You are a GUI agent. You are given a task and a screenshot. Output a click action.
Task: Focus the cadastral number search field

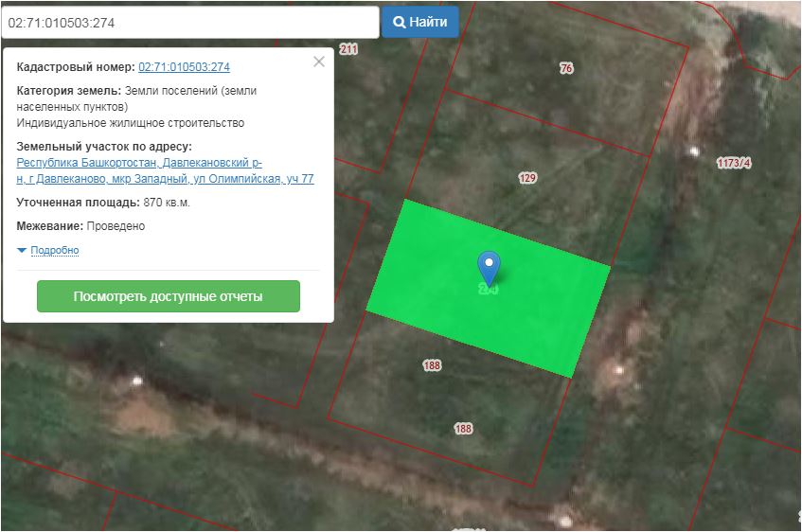click(189, 22)
